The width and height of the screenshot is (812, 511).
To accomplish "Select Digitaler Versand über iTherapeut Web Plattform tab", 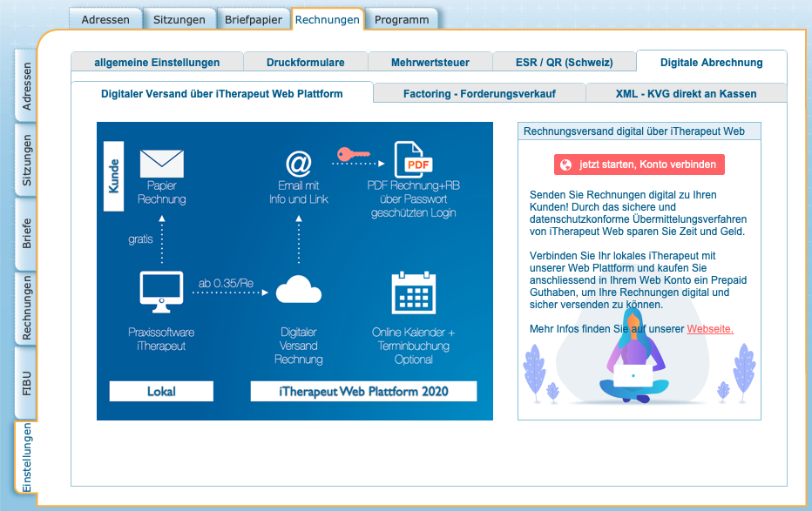I will click(221, 94).
